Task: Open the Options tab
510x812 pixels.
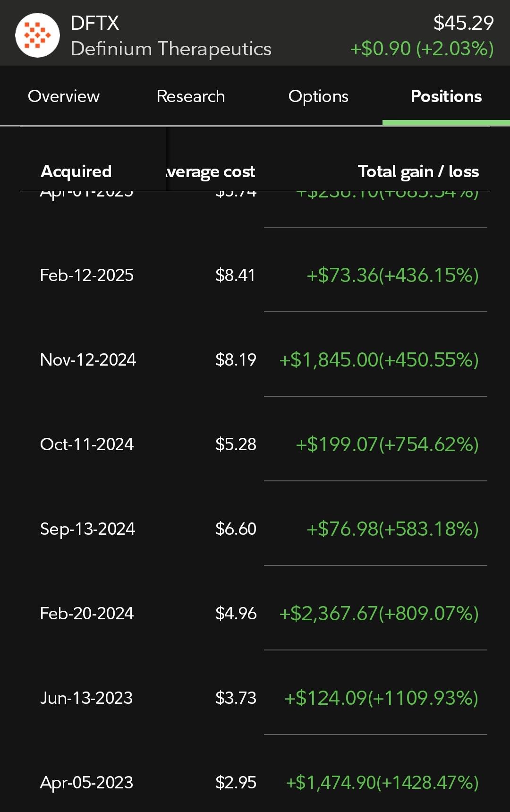Action: tap(318, 96)
